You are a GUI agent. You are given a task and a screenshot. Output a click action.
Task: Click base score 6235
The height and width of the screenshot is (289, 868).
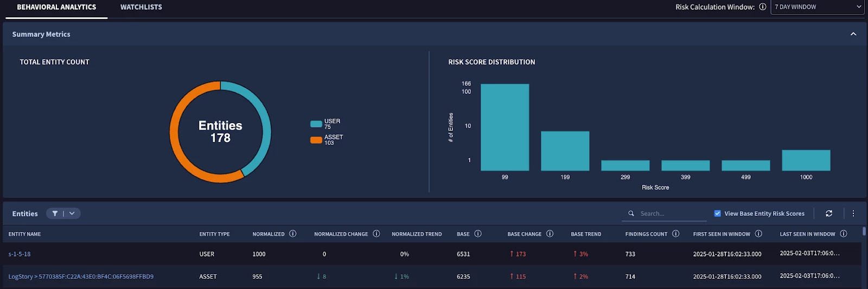[x=463, y=277]
